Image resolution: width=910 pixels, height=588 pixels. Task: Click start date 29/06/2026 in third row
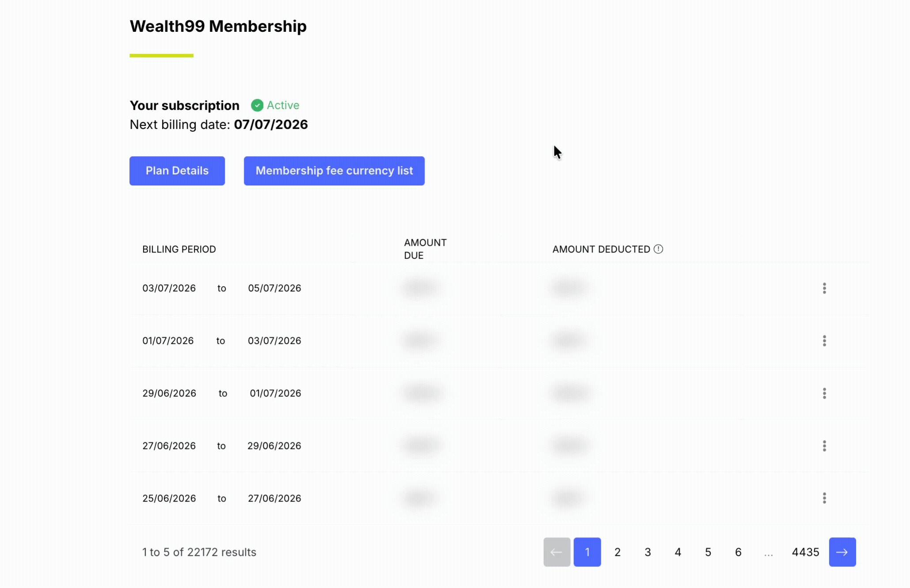[169, 393]
